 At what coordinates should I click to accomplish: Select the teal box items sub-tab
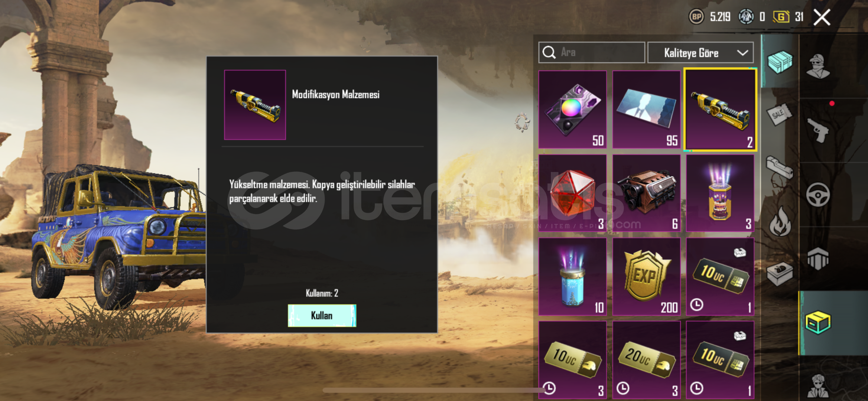click(x=780, y=62)
